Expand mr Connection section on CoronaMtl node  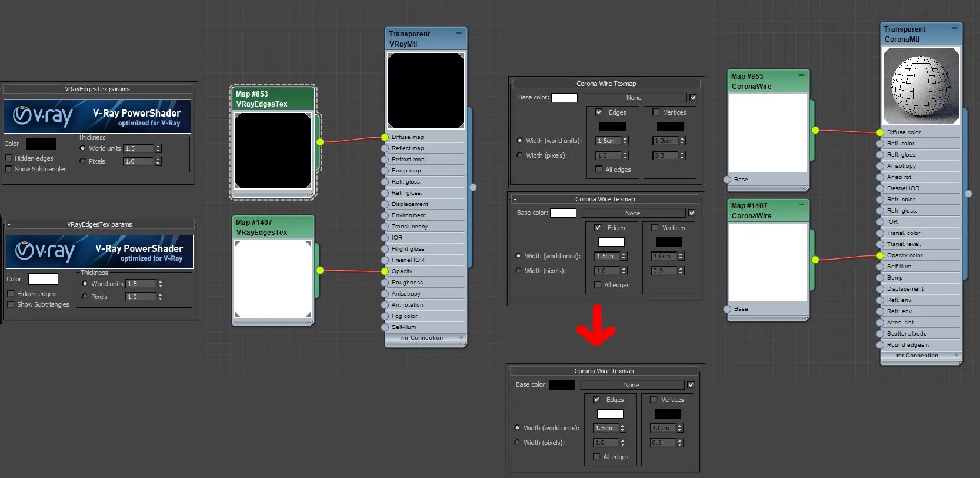[x=956, y=356]
